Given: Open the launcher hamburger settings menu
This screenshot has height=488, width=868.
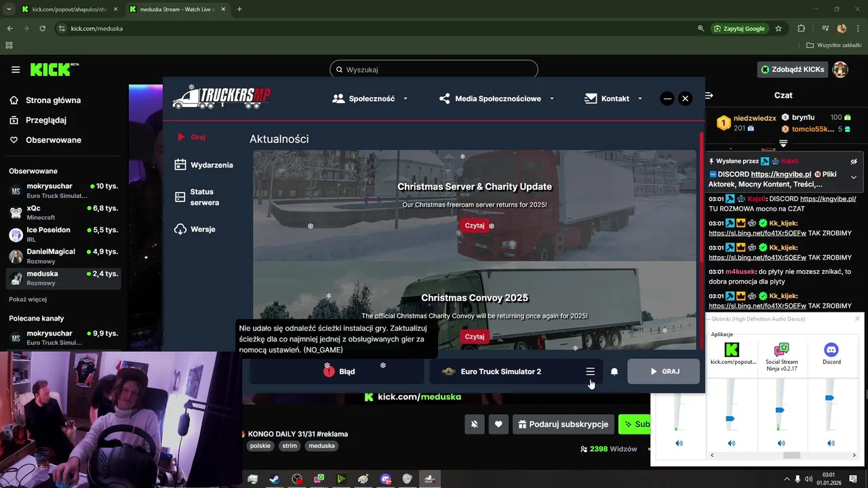Looking at the screenshot, I should (x=591, y=371).
